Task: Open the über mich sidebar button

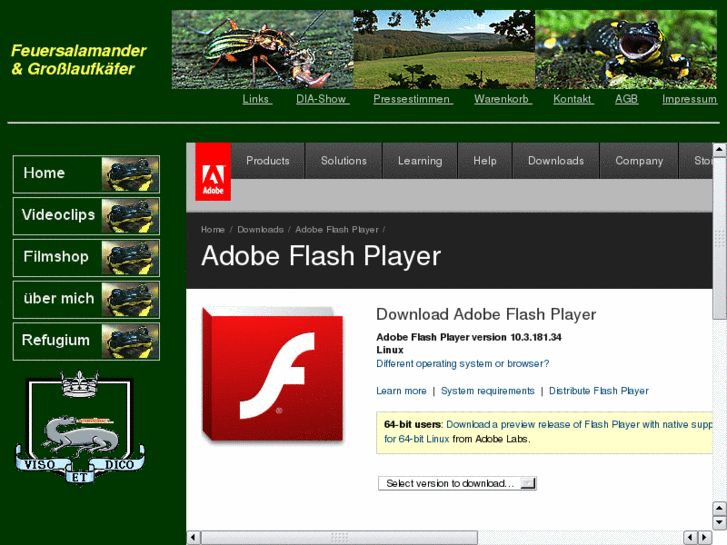Action: click(86, 299)
